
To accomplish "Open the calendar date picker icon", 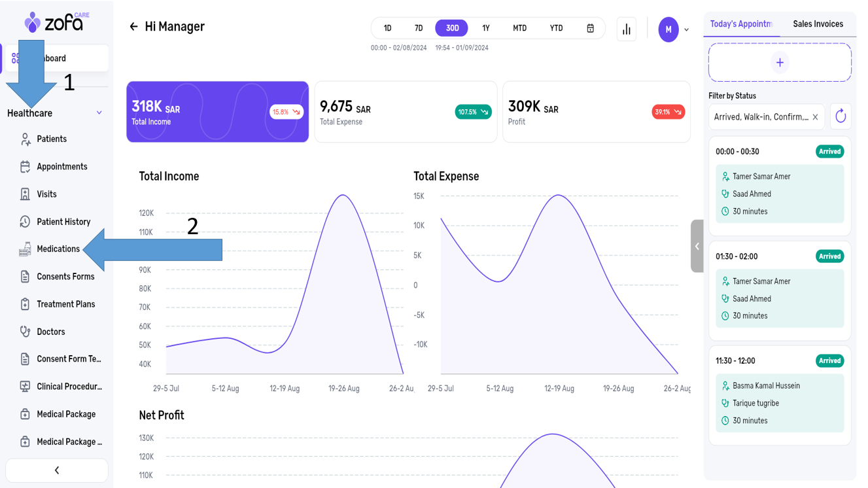I will [x=590, y=28].
